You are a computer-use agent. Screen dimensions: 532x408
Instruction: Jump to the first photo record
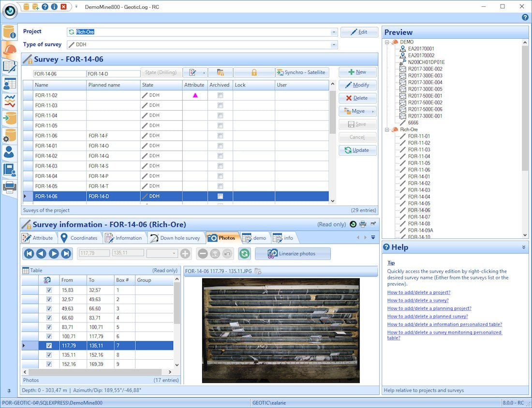(29, 254)
